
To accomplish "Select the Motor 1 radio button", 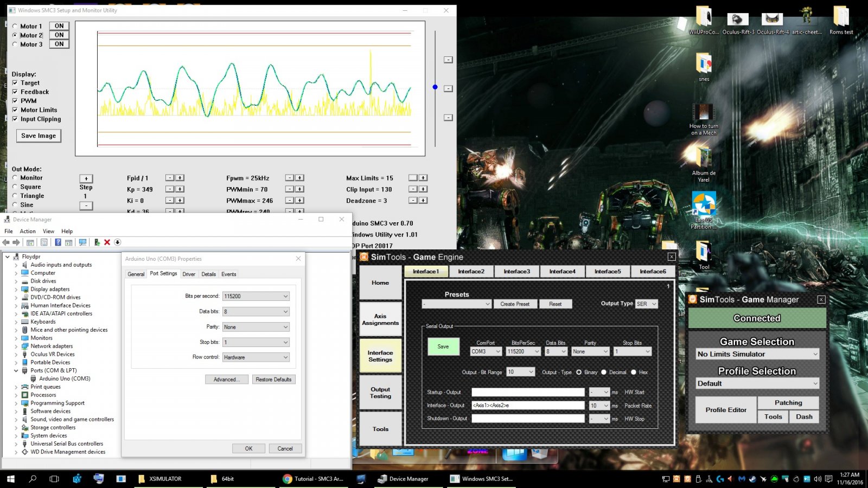I will (15, 26).
